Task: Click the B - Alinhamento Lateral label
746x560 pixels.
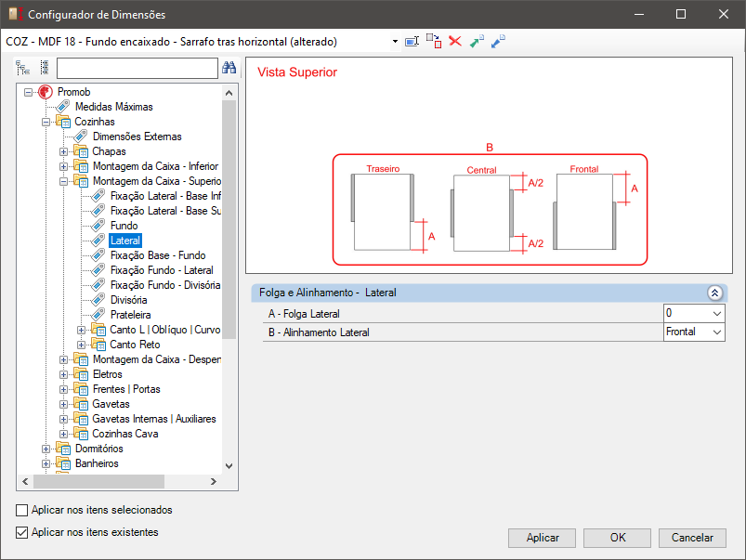Action: pos(319,332)
